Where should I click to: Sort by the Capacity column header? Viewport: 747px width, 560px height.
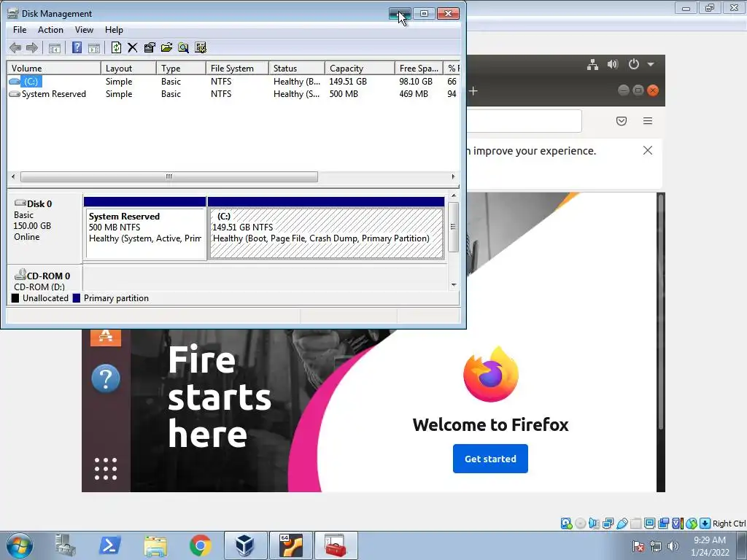[359, 68]
